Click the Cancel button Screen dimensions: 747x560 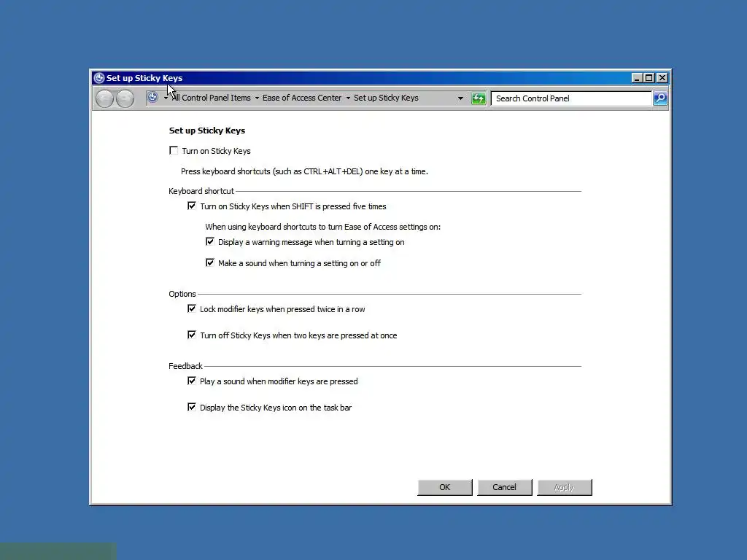[x=504, y=487]
